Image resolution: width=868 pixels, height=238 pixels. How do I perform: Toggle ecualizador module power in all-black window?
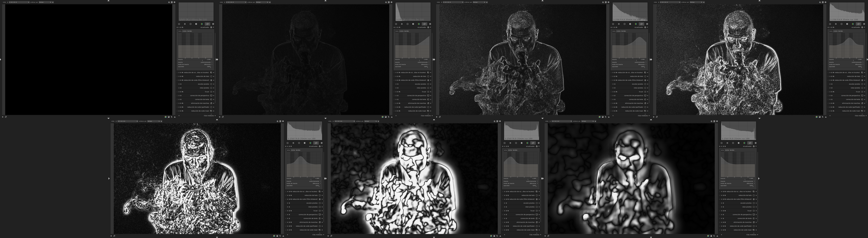[177, 27]
